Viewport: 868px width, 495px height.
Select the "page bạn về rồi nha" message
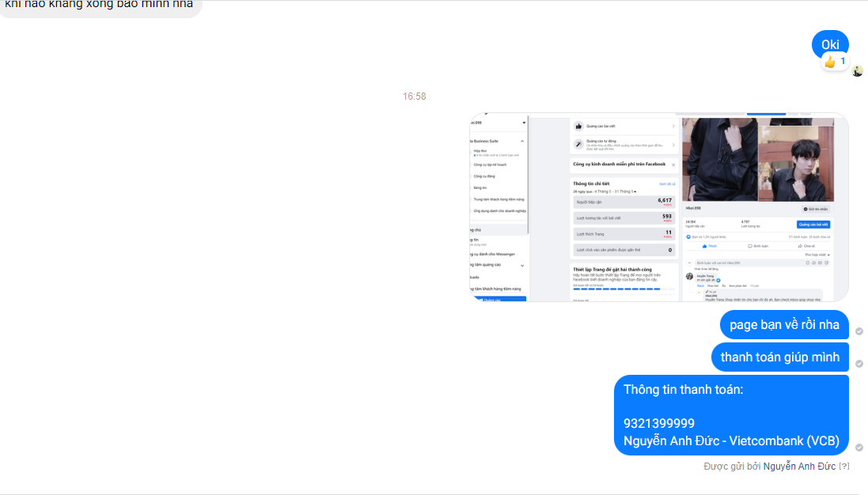click(784, 325)
